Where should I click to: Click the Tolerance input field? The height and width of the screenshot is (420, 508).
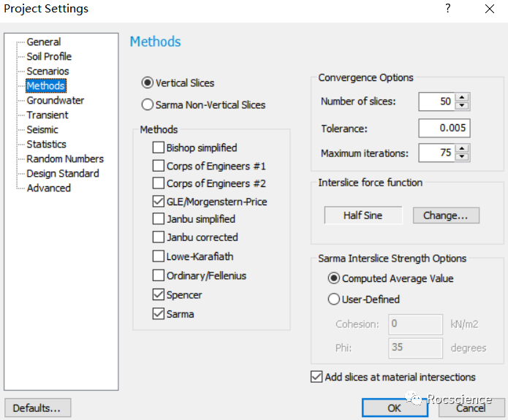coord(444,129)
